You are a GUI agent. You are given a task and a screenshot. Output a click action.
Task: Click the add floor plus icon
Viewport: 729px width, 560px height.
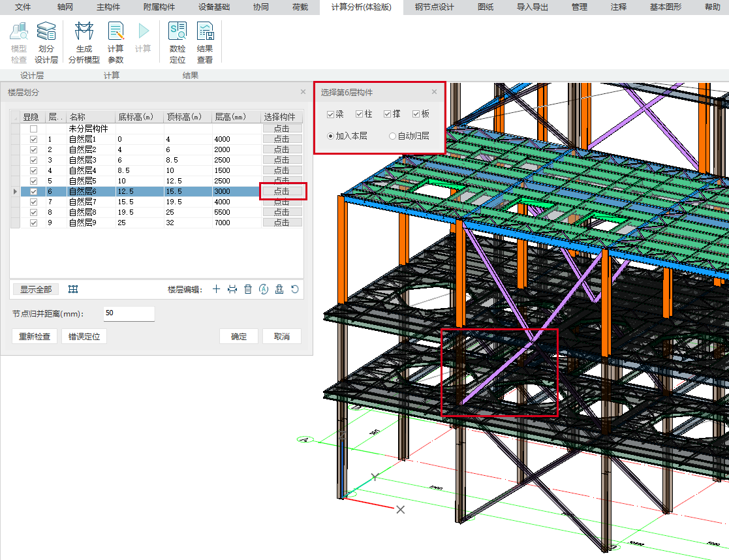(217, 289)
